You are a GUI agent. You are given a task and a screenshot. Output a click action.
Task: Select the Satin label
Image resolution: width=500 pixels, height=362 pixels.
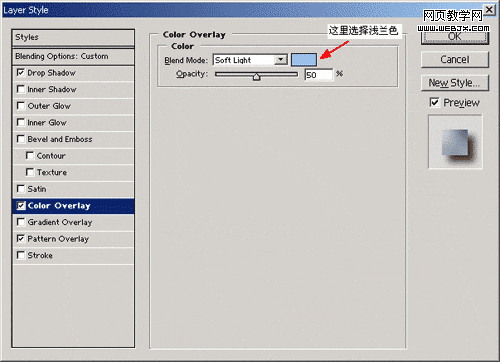[37, 189]
